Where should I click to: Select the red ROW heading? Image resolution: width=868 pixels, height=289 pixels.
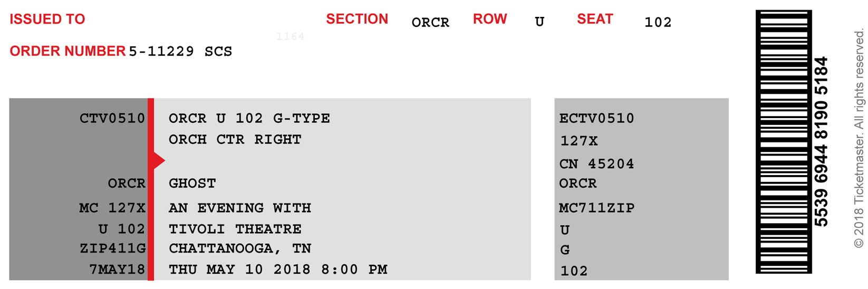pos(490,20)
